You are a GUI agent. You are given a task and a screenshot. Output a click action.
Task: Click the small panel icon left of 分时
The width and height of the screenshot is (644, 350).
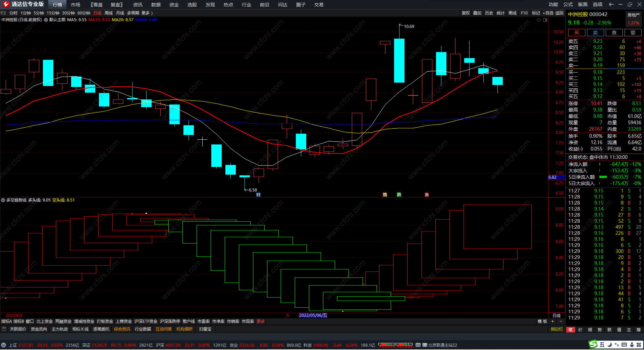point(3,13)
